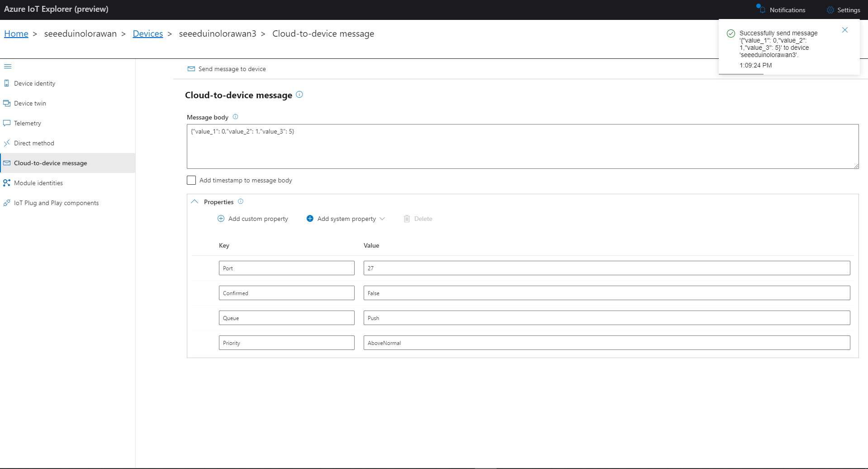Click the Port value field containing 27
868x469 pixels.
point(606,268)
